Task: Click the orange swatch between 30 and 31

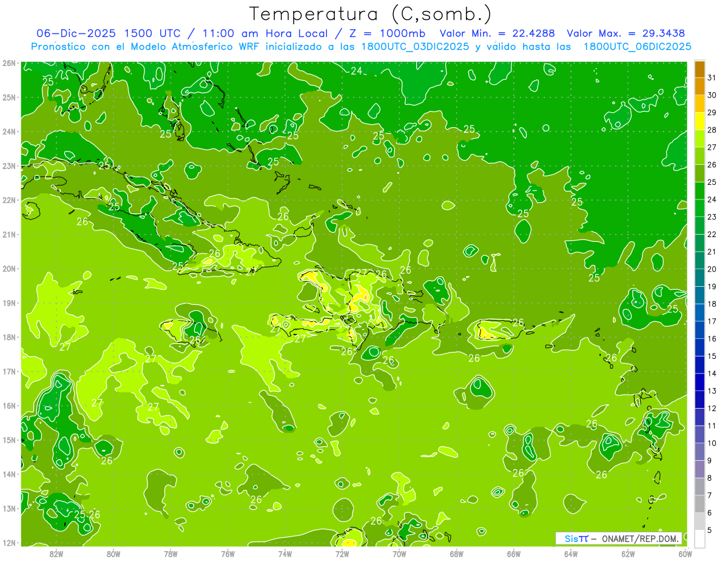Action: (x=699, y=87)
